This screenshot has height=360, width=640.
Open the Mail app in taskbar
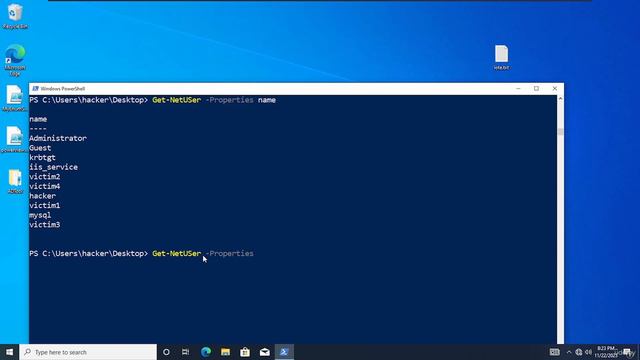pos(264,352)
